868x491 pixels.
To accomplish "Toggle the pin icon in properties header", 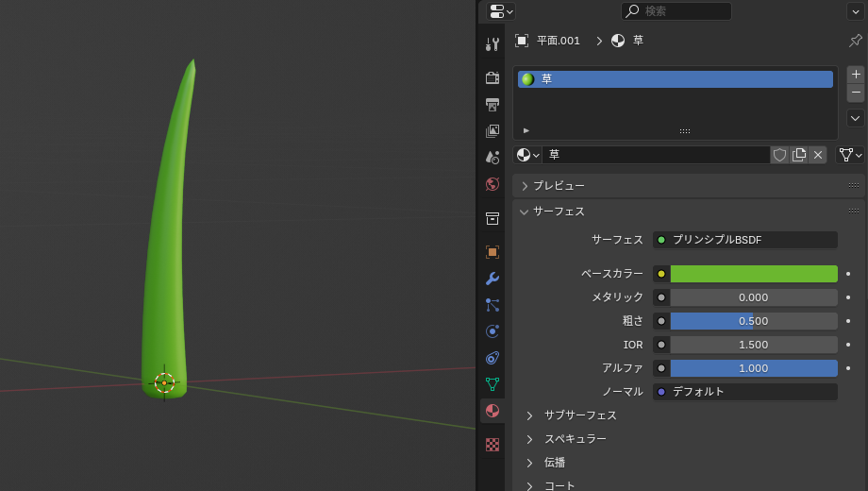I will 855,41.
